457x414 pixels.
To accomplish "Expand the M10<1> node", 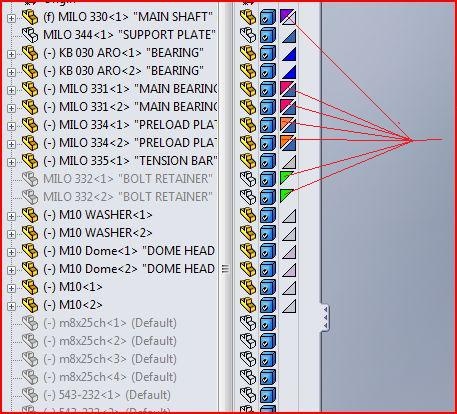I will (11, 288).
